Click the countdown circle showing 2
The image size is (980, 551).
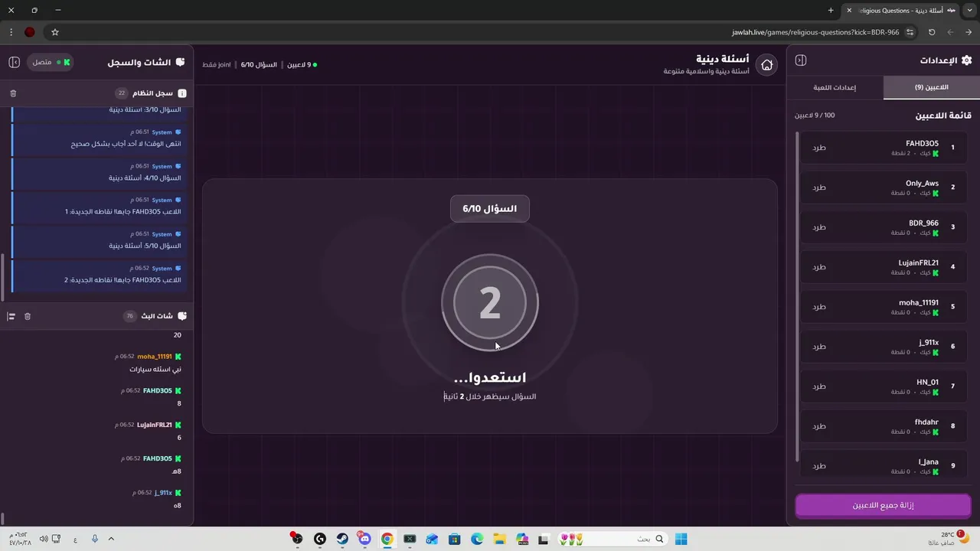click(490, 303)
